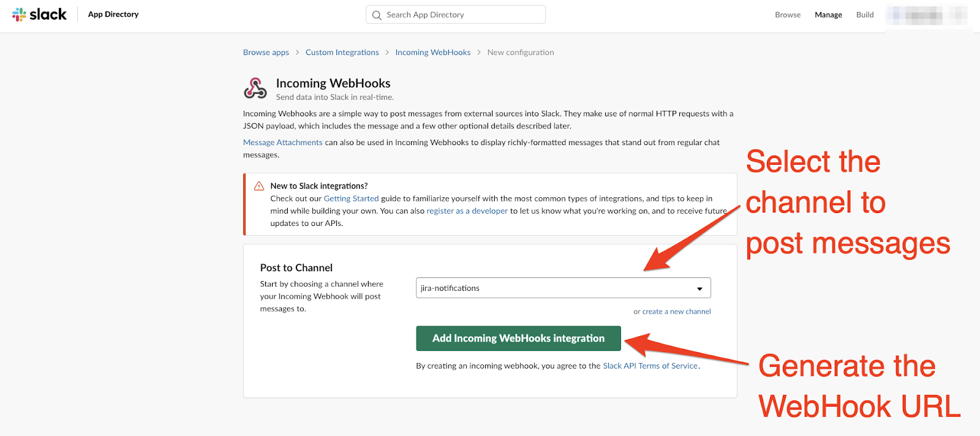Open the Browse menu item
Screen dimensions: 980x436
[788, 15]
